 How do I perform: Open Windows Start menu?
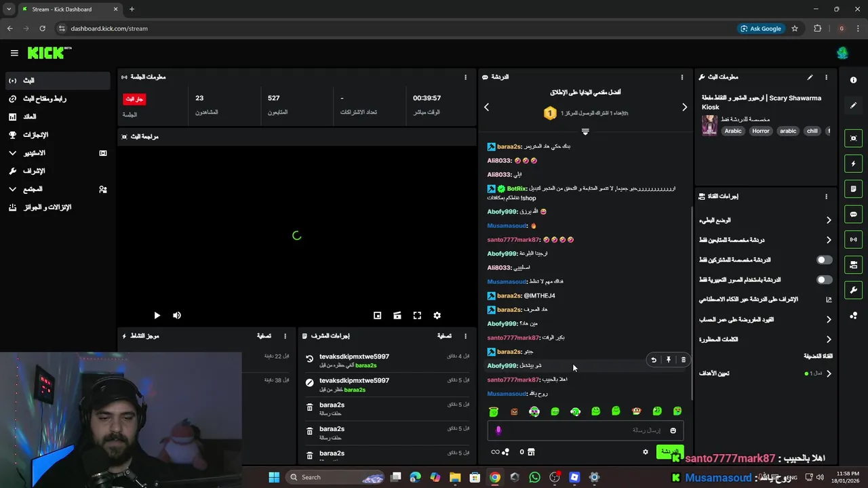click(274, 477)
